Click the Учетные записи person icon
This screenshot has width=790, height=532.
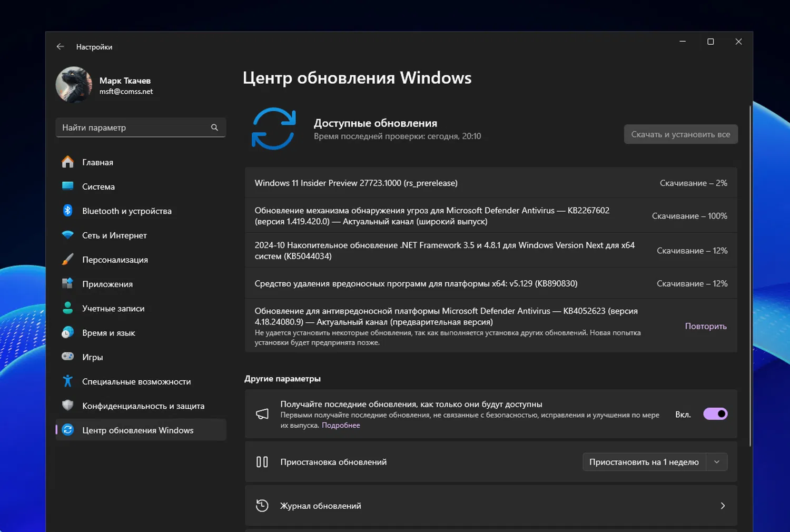(68, 308)
